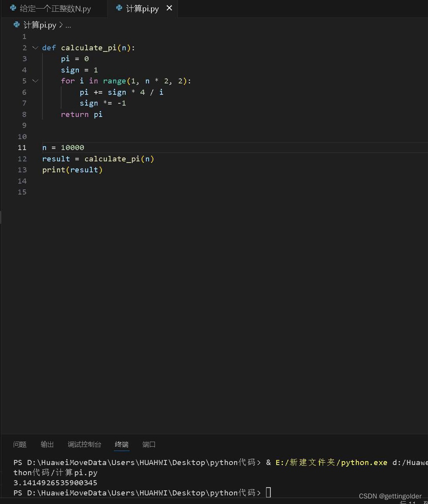Image resolution: width=428 pixels, height=504 pixels.
Task: Open the 端口 panel tab
Action: [149, 444]
